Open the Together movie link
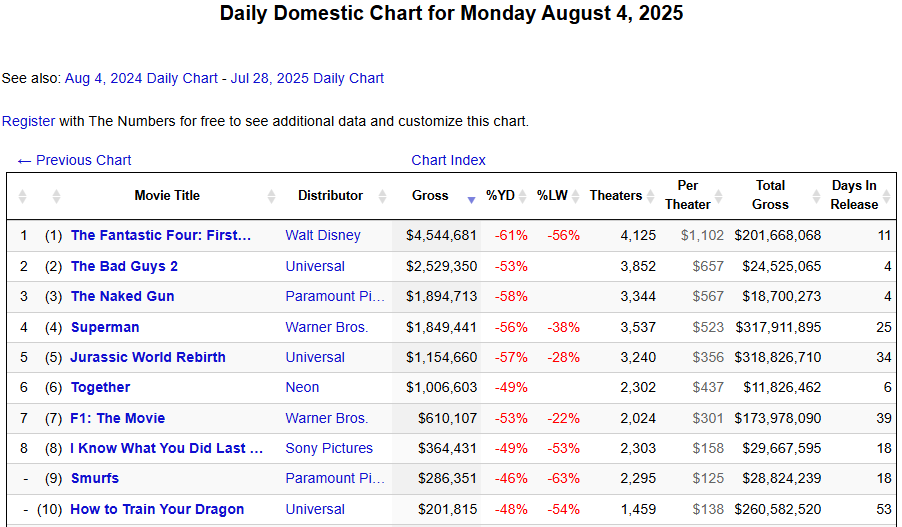 pos(101,387)
